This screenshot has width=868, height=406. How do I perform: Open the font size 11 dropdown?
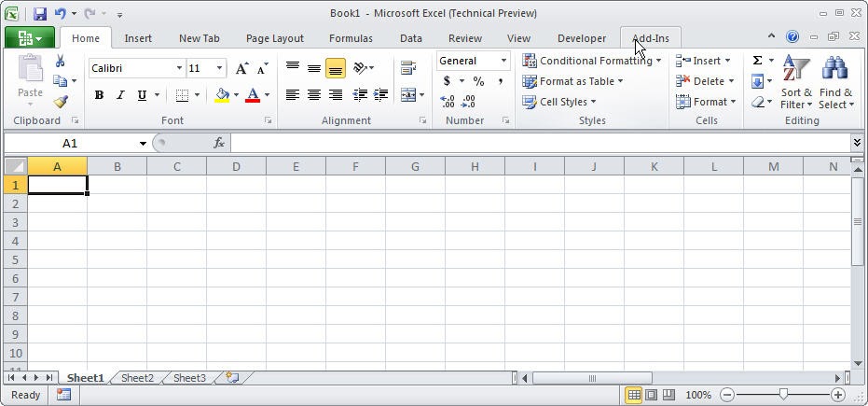[x=220, y=69]
